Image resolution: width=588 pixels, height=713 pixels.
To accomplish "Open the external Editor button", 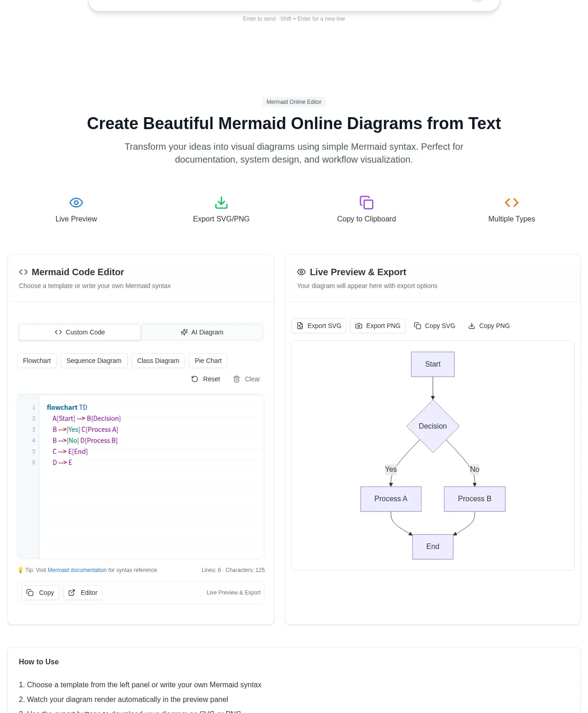I will tap(83, 593).
